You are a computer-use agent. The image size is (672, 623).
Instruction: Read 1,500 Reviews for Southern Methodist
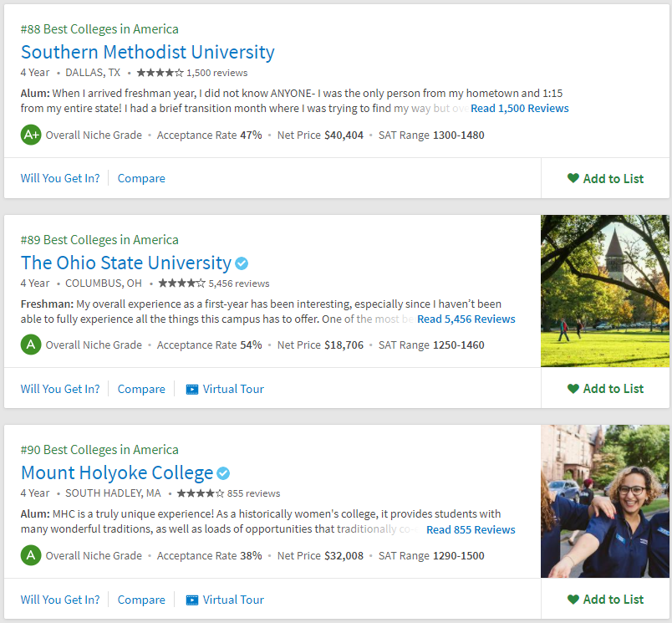click(519, 109)
